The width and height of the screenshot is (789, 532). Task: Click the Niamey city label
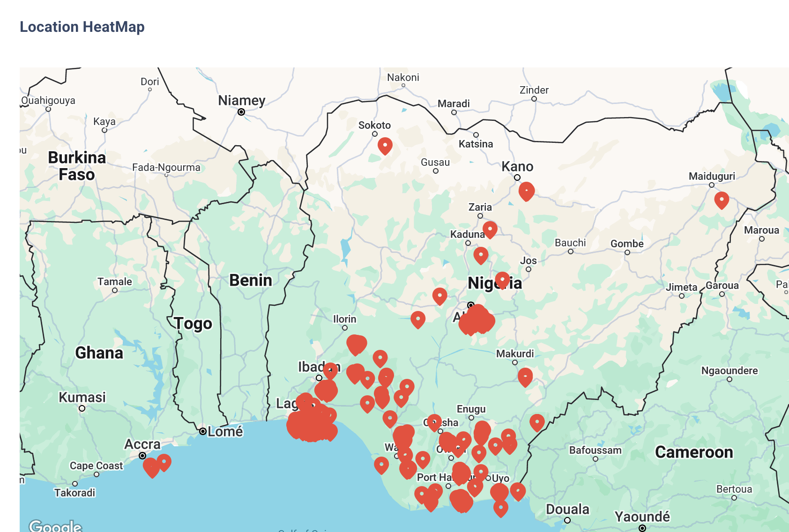(241, 100)
